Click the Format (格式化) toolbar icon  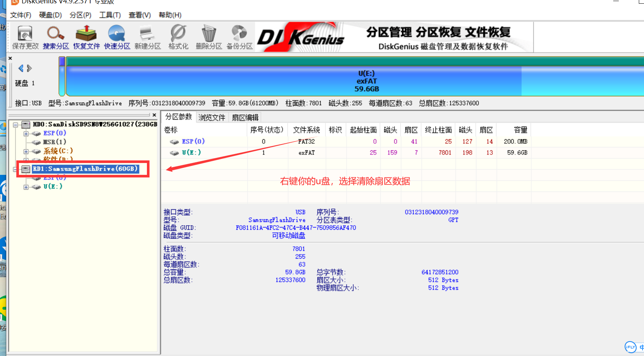coord(178,37)
